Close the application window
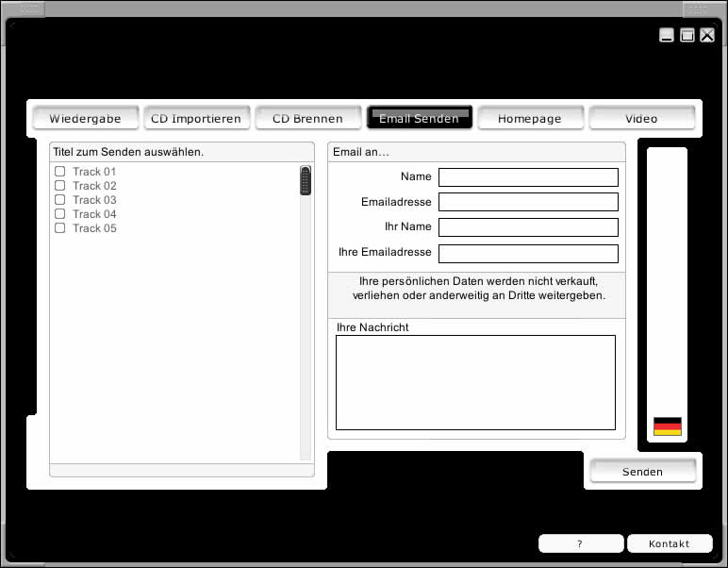728x568 pixels. click(x=707, y=36)
